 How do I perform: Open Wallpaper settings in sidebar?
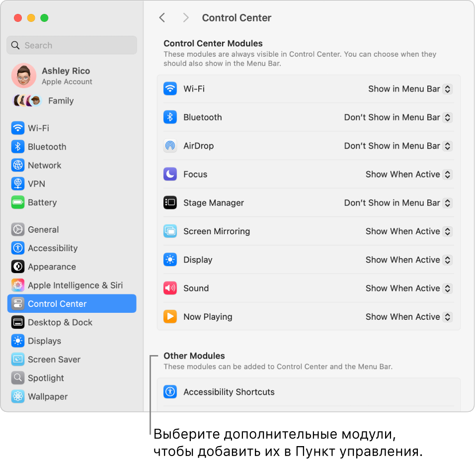pyautogui.click(x=72, y=396)
